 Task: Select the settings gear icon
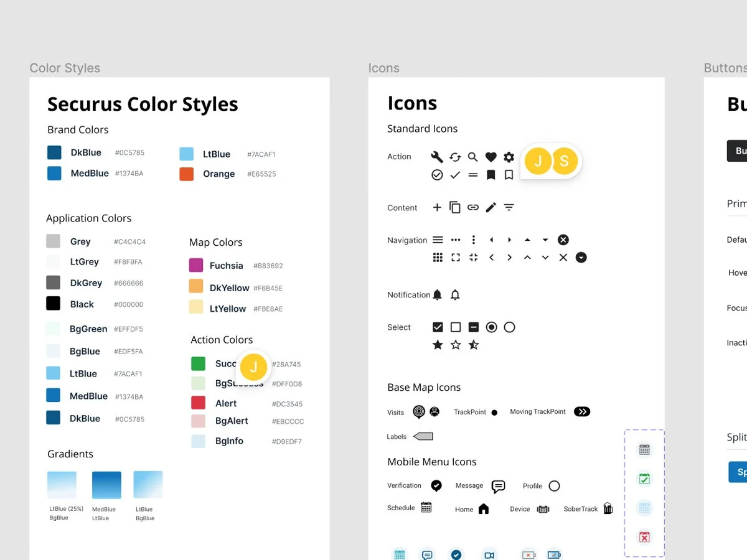[509, 157]
